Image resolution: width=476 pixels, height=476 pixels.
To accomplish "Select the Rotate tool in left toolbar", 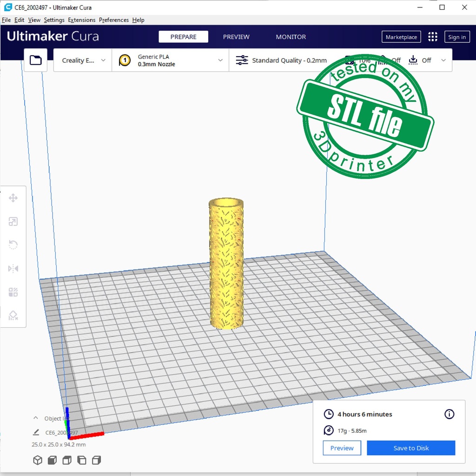I will 13,245.
